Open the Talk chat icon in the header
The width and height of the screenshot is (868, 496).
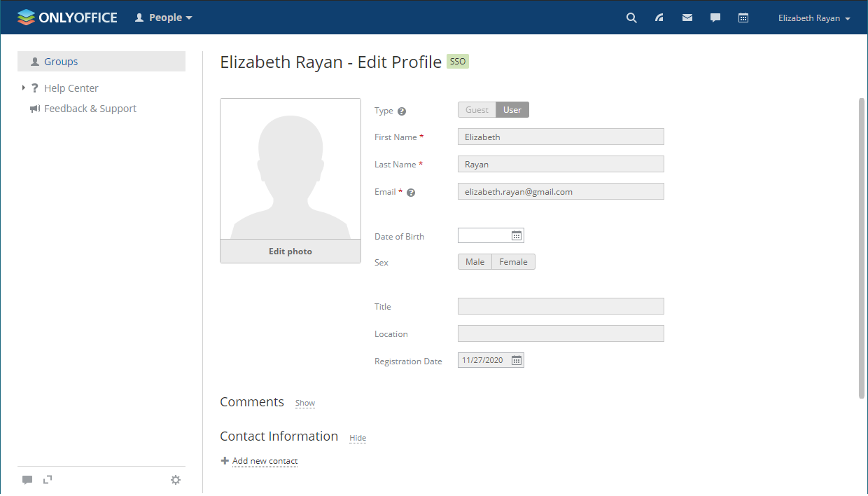[x=715, y=18]
